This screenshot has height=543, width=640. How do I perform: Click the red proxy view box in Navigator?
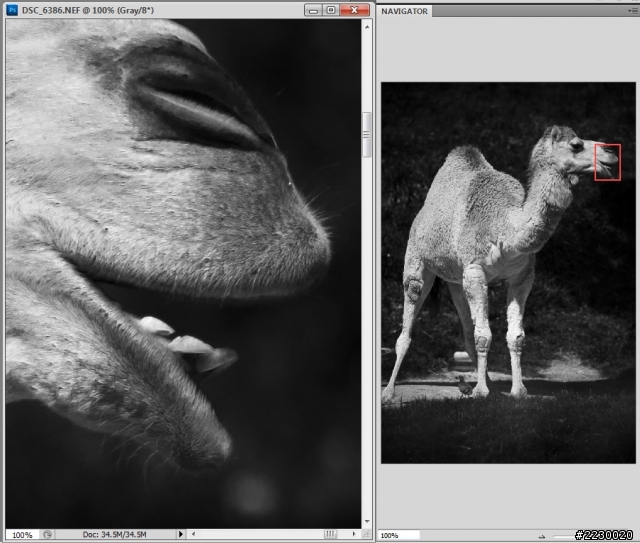(x=607, y=162)
